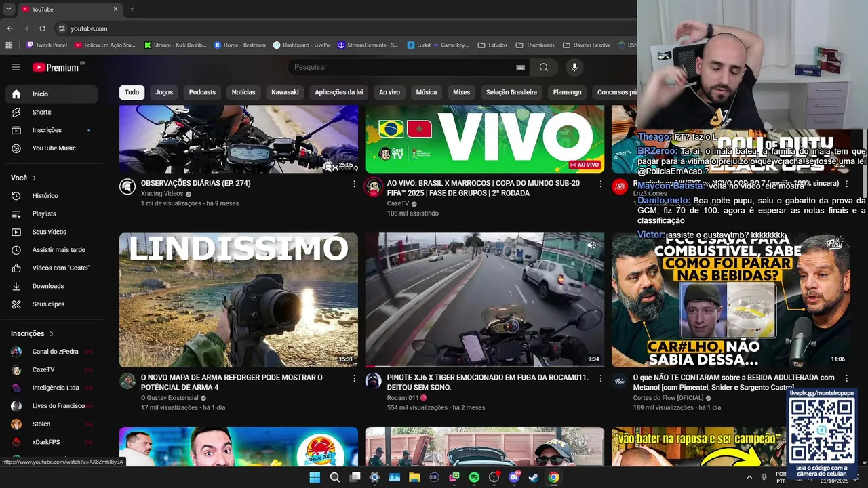Select the Podcasts filter chip
The width and height of the screenshot is (868, 488).
(x=202, y=92)
